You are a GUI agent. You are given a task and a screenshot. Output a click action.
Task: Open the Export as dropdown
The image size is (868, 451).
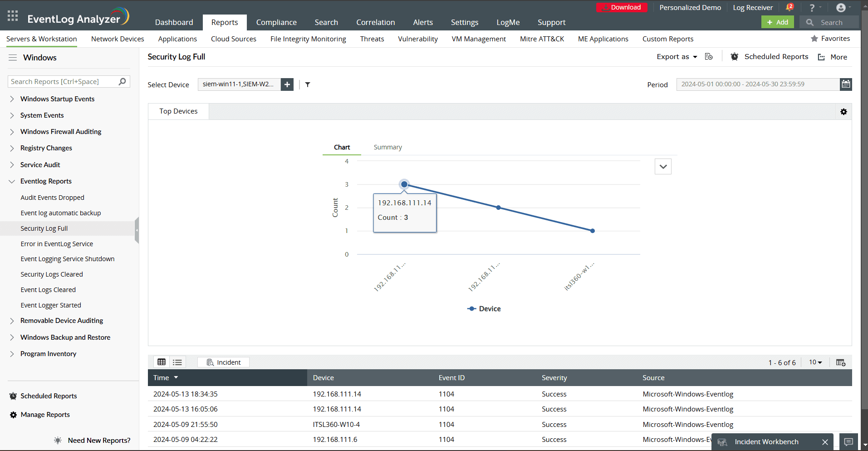click(677, 57)
